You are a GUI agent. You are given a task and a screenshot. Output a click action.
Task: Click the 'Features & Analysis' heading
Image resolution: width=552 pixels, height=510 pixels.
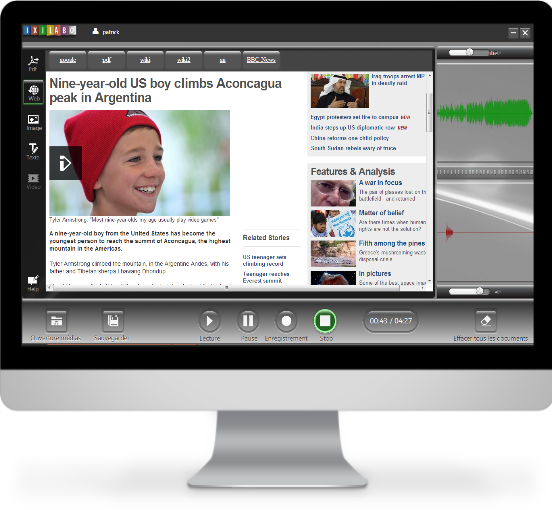tap(353, 171)
